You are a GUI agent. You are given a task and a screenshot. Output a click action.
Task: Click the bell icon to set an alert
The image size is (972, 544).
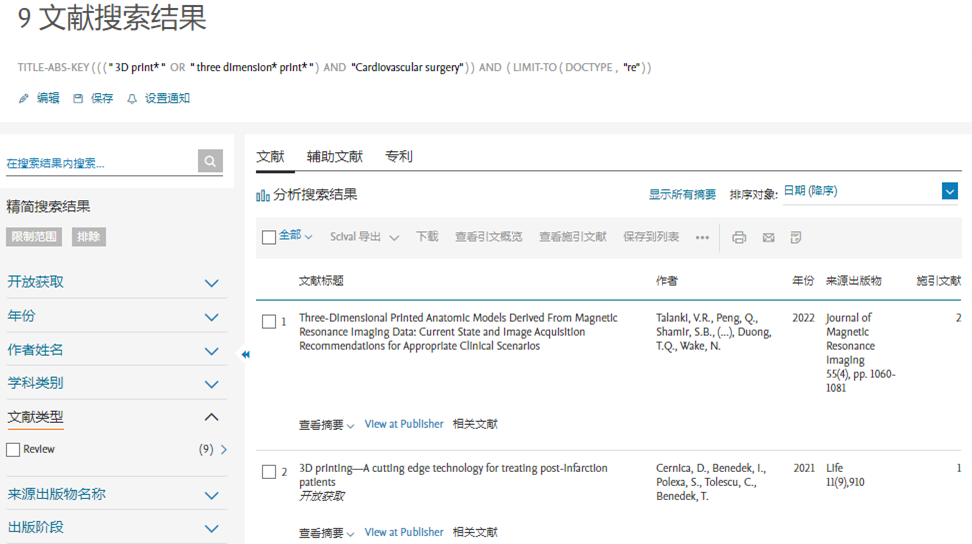click(132, 99)
